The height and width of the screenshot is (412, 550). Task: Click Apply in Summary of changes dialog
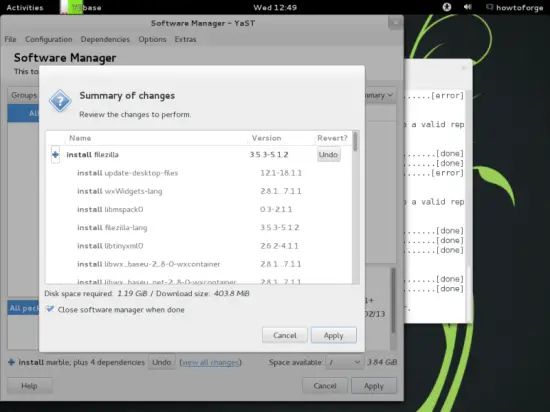click(334, 335)
